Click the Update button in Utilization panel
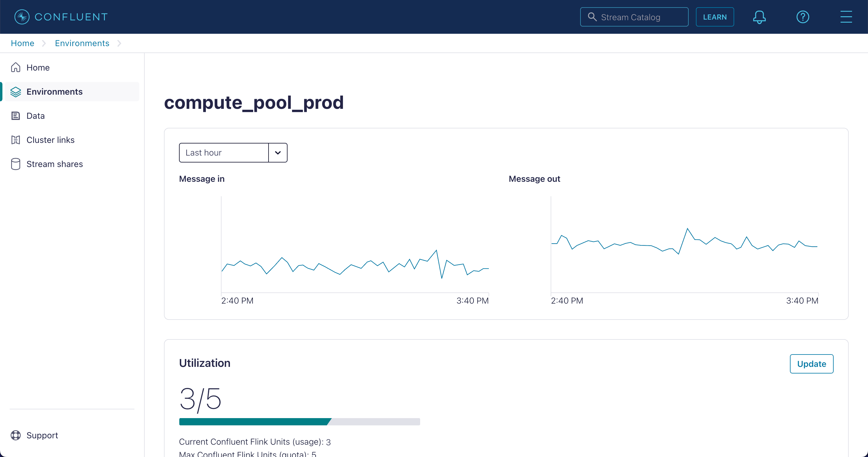This screenshot has height=457, width=868. tap(811, 364)
